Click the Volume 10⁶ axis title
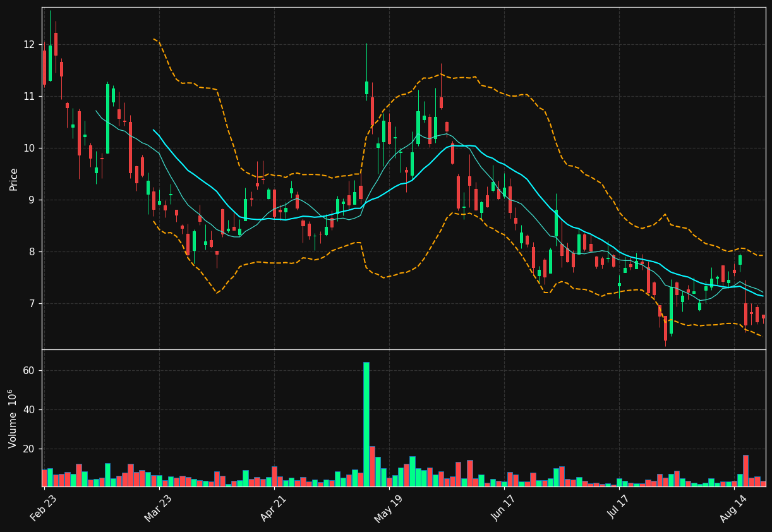772x532 pixels. [13, 418]
